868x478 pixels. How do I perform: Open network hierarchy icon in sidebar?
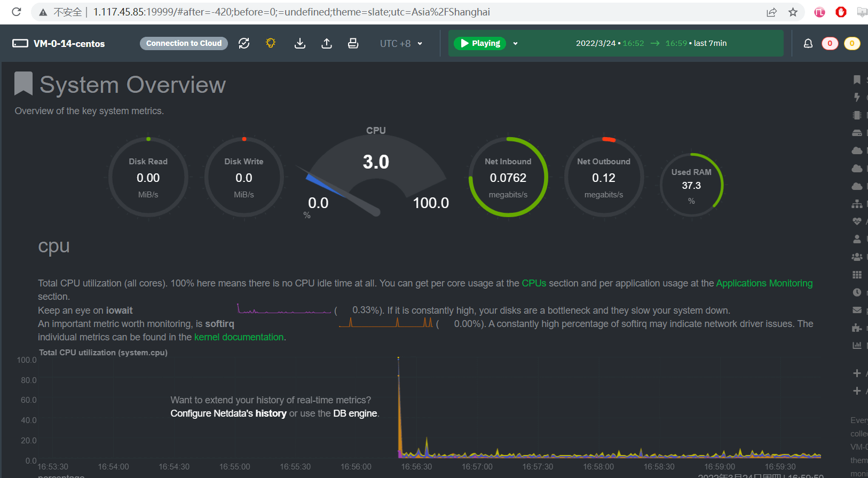pyautogui.click(x=857, y=204)
